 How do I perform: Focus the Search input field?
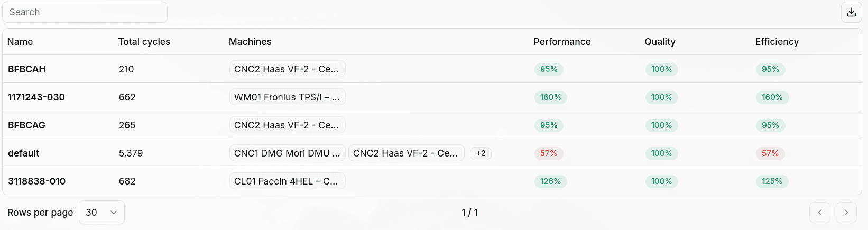[x=85, y=12]
